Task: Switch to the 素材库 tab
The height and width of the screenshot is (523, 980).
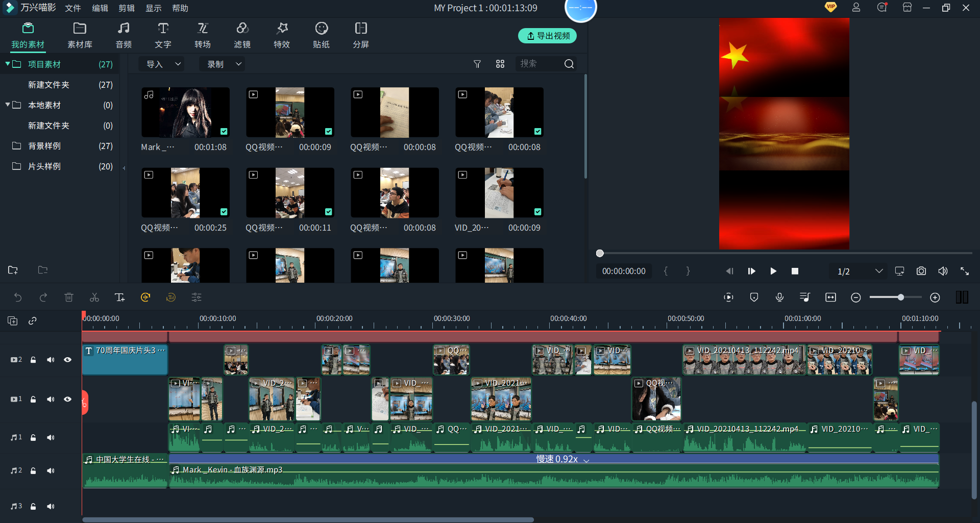Action: pos(80,35)
